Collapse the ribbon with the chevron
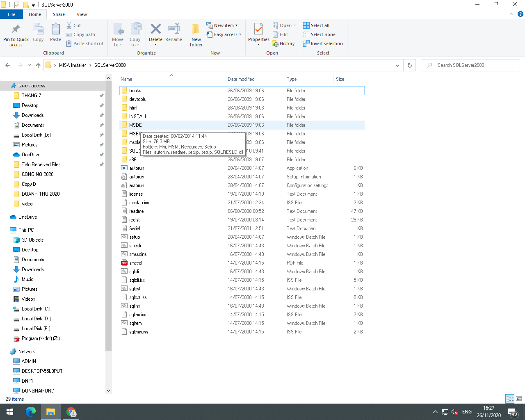The height and width of the screenshot is (420, 525). [x=511, y=14]
